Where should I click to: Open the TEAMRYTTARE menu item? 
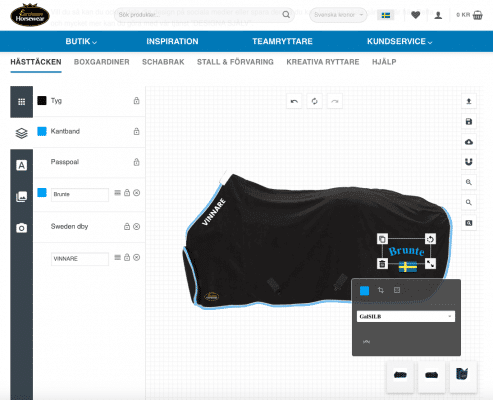coord(282,41)
